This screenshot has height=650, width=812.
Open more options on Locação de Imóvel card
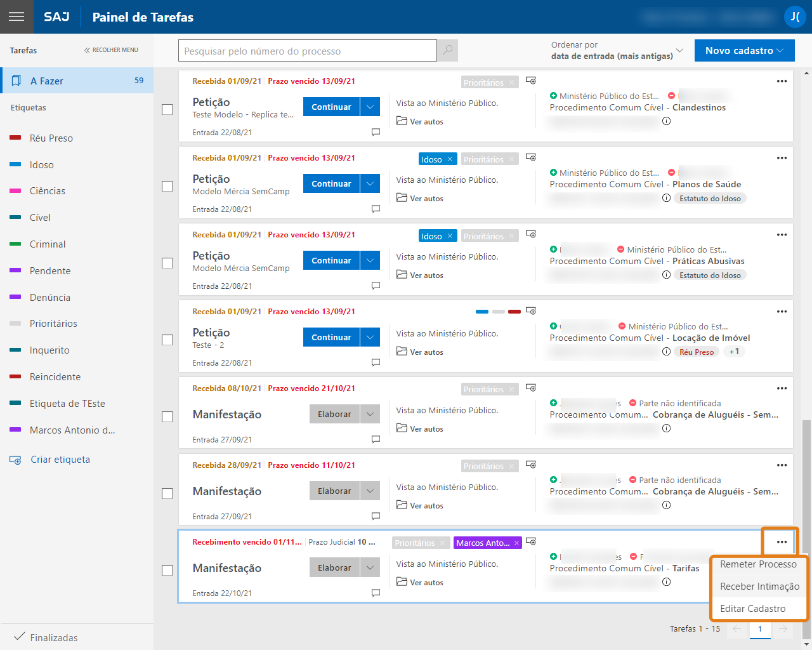(782, 311)
